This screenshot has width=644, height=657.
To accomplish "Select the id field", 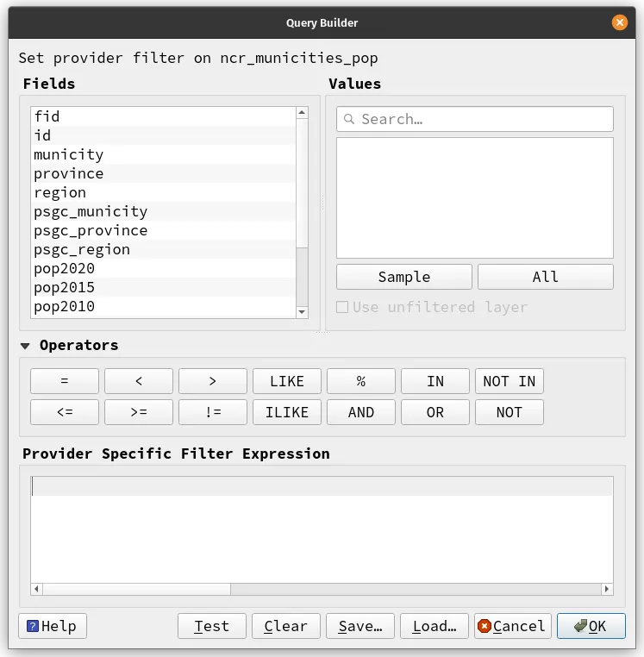I will tap(164, 135).
